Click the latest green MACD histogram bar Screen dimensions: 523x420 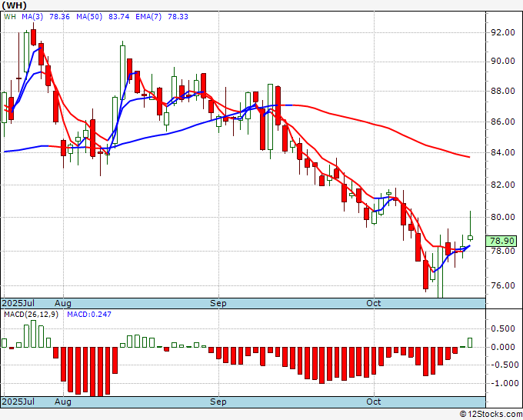tap(470, 342)
